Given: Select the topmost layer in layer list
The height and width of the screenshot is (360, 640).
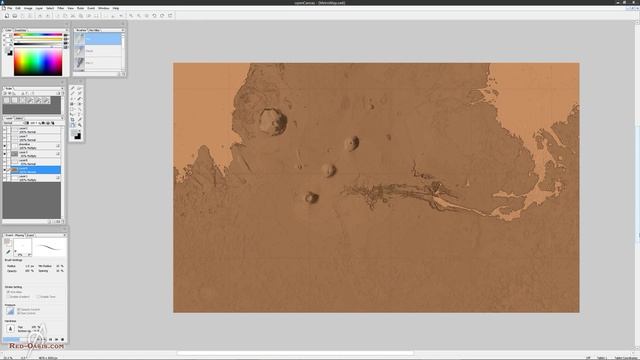Looking at the screenshot, I should pos(36,130).
